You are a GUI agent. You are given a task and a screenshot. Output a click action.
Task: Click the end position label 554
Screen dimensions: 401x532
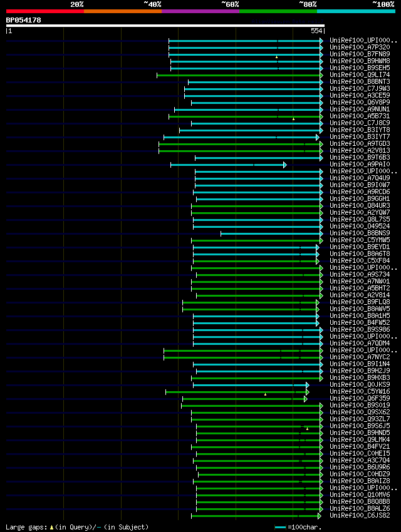(x=316, y=31)
